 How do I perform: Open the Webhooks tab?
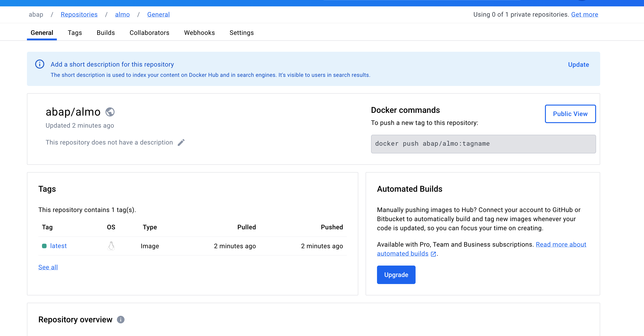point(199,33)
